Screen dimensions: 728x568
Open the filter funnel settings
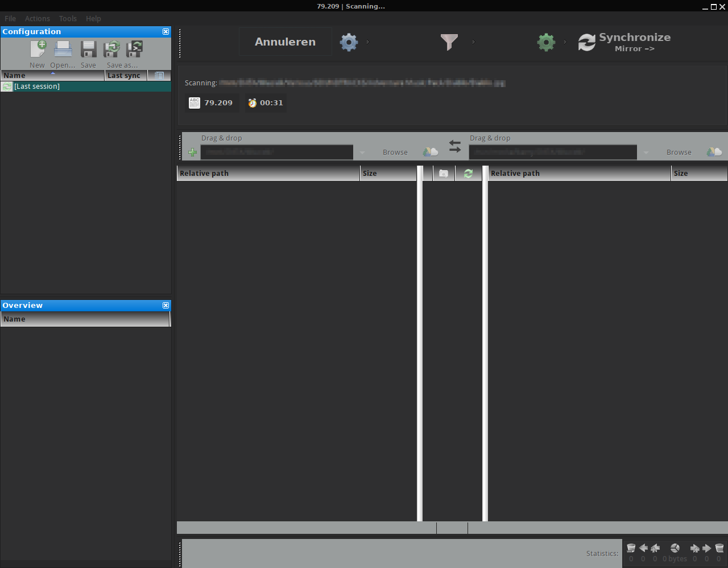click(449, 42)
